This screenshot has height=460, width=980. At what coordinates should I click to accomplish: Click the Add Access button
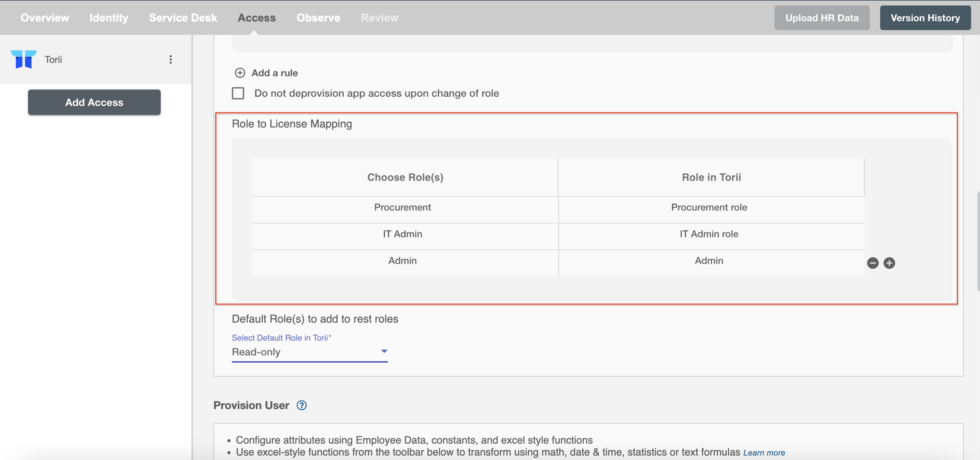coord(94,102)
